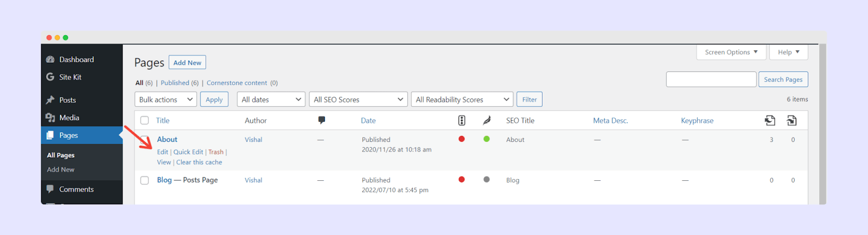Click the Author column header
Image resolution: width=868 pixels, height=235 pixels.
tap(256, 120)
